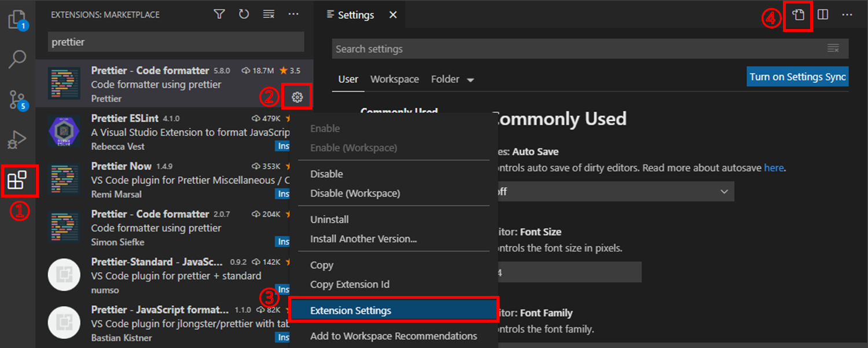The width and height of the screenshot is (868, 348).
Task: Click Install button for Prettier Now
Action: [x=283, y=194]
